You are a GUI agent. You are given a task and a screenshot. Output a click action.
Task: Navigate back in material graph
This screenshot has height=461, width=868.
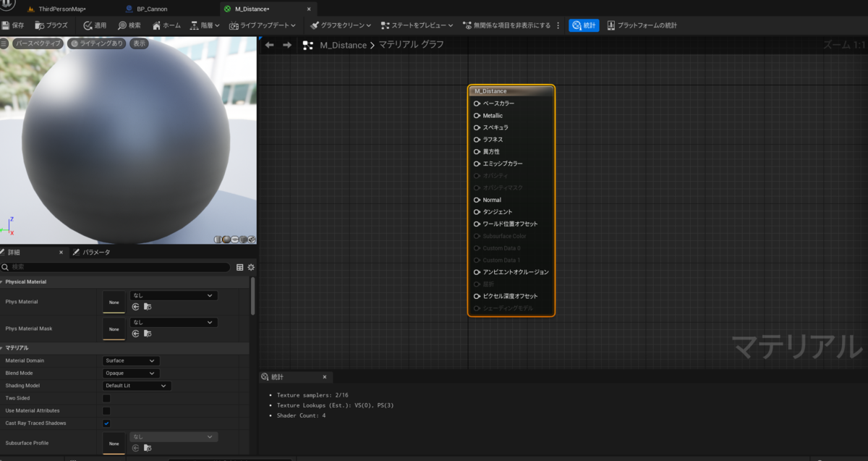tap(269, 45)
